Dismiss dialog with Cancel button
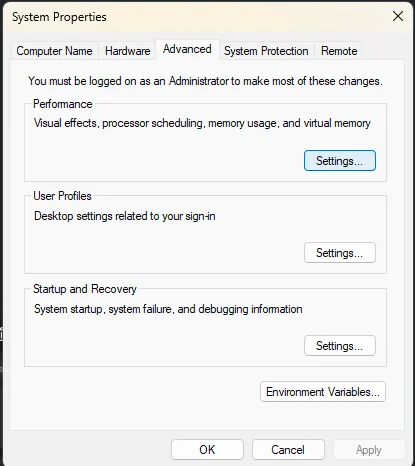Viewport: 415px width, 466px height. coord(288,450)
